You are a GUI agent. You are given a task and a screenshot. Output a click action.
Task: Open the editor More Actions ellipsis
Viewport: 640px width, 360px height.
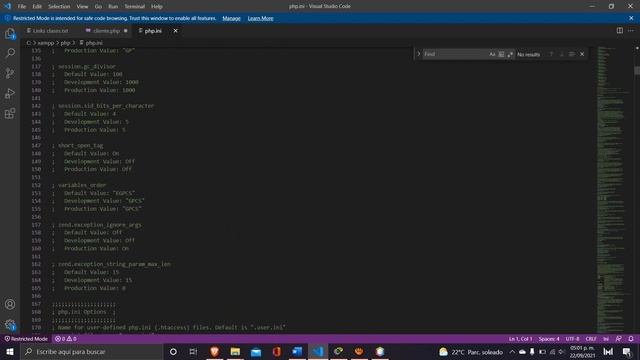point(631,31)
